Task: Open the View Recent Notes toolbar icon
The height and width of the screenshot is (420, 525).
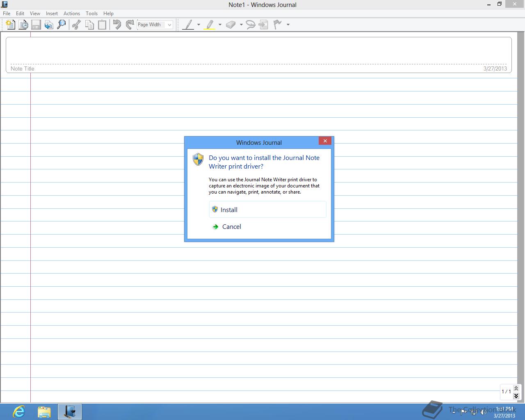Action: point(23,25)
